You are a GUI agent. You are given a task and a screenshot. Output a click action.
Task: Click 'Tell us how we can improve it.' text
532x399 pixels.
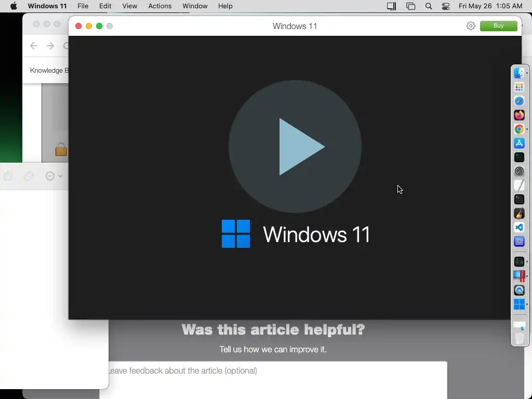pyautogui.click(x=273, y=350)
